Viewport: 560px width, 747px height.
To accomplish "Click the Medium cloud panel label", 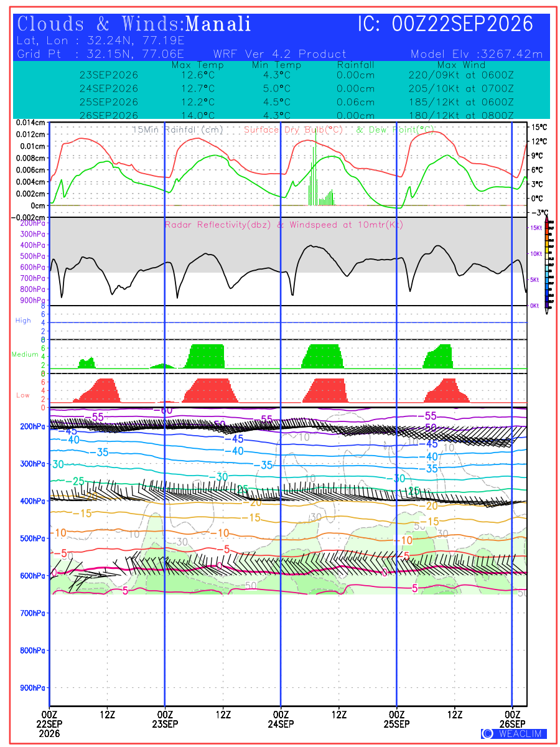I will pos(25,354).
